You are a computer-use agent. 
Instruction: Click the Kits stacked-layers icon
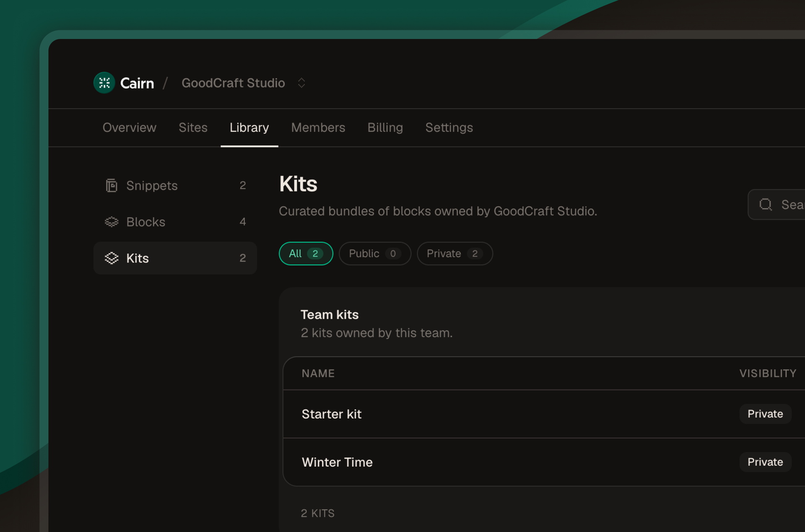pyautogui.click(x=112, y=258)
